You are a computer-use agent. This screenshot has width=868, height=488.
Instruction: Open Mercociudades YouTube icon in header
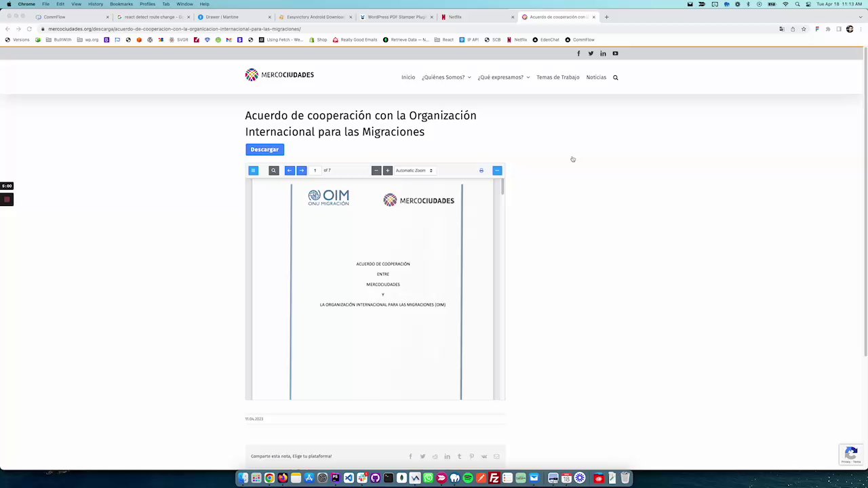pyautogui.click(x=615, y=54)
